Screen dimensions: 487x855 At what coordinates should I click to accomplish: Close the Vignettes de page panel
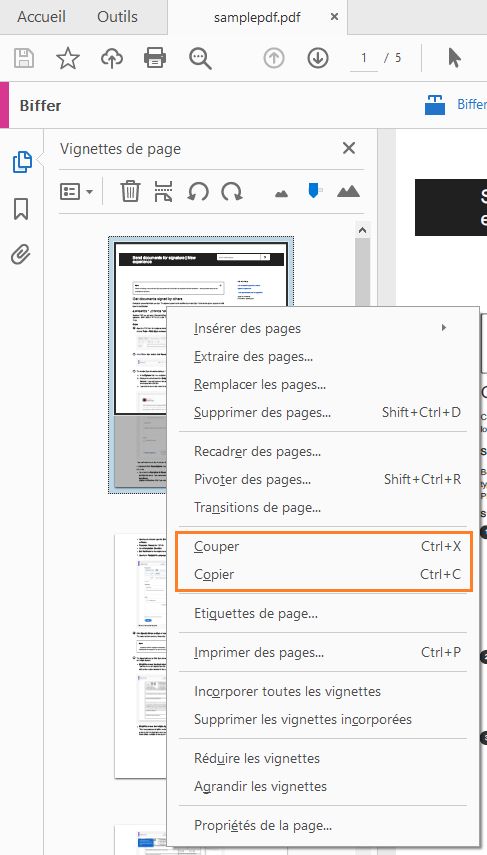[349, 148]
